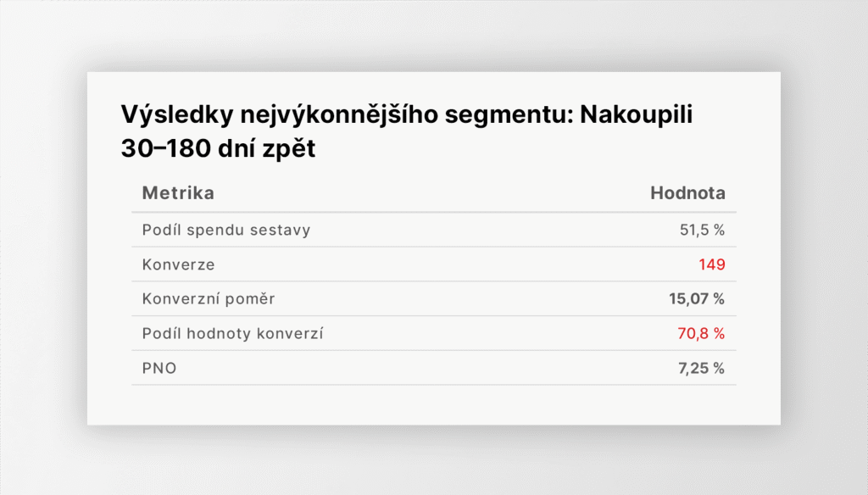The height and width of the screenshot is (495, 868).
Task: Click the bold 15,07 % value
Action: (x=697, y=299)
